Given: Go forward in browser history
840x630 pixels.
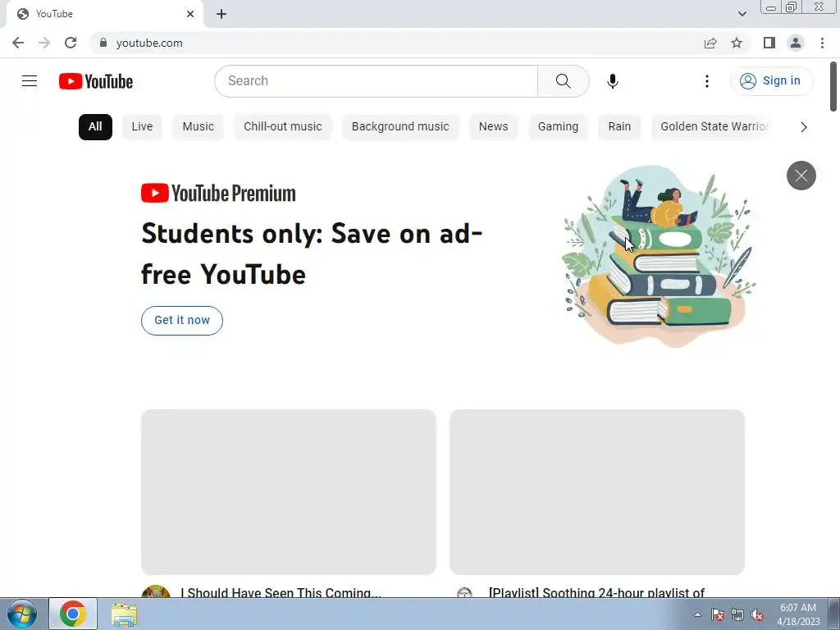Looking at the screenshot, I should (44, 43).
